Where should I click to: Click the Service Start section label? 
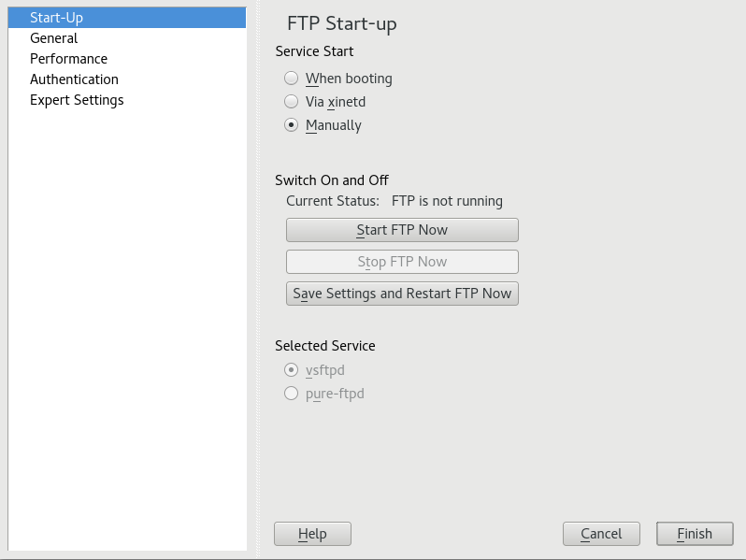coord(314,51)
